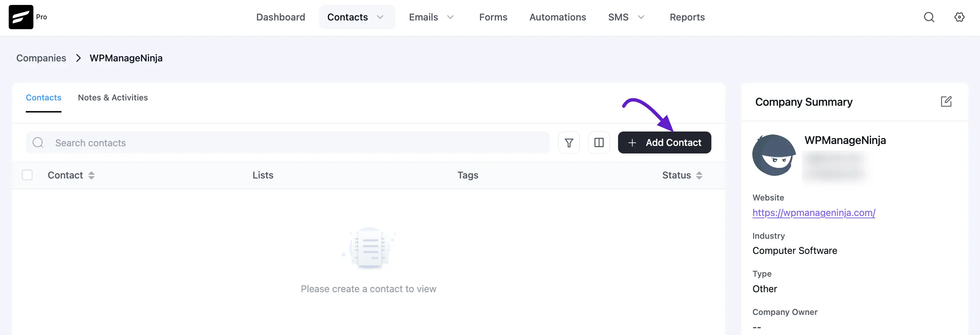Open the SMS menu item

(618, 17)
